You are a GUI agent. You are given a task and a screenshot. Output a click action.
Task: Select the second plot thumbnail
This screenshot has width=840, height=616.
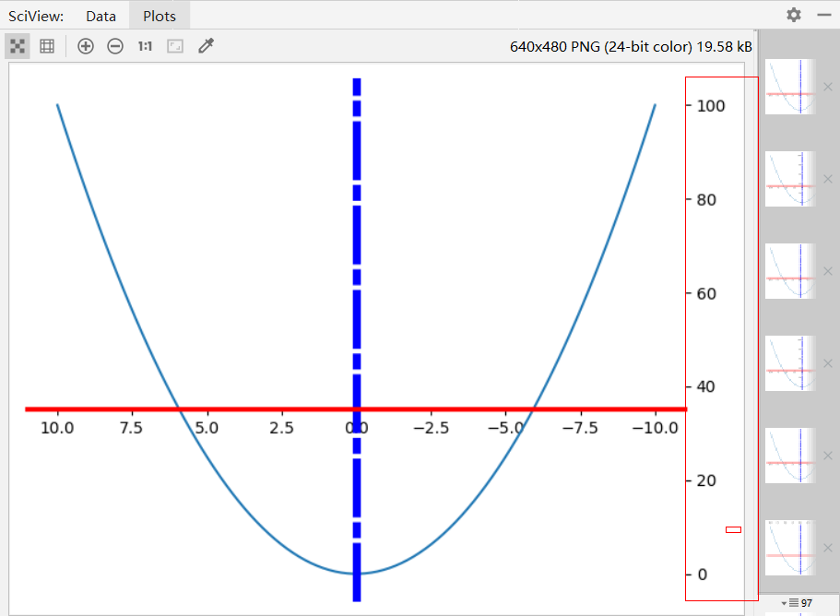tap(790, 179)
